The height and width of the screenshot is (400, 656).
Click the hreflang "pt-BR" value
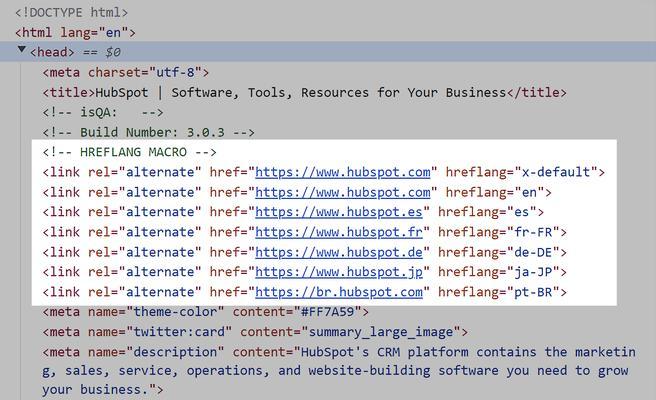click(x=533, y=292)
